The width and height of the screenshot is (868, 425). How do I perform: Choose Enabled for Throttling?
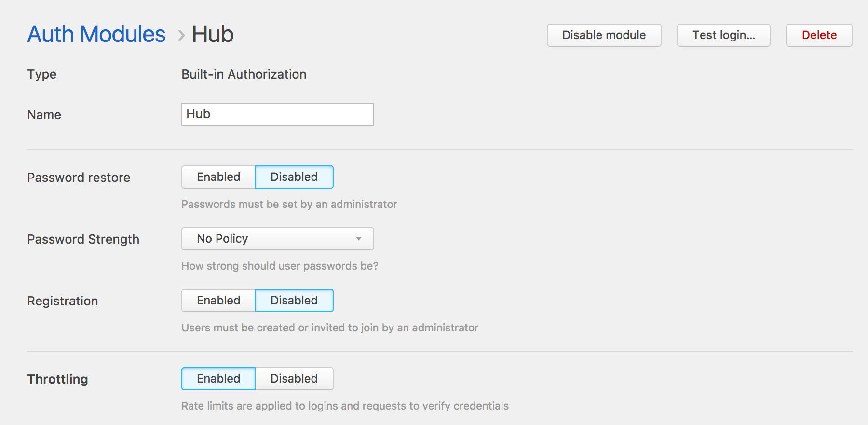click(x=218, y=379)
